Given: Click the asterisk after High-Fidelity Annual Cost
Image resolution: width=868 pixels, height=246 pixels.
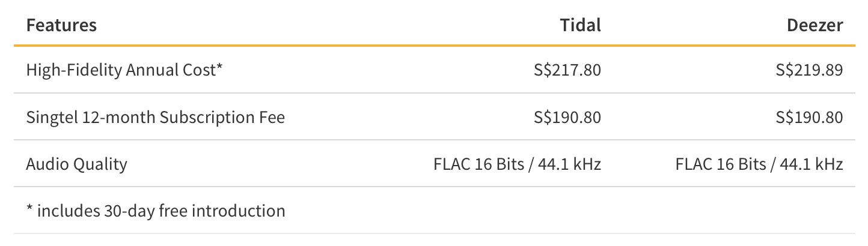Looking at the screenshot, I should click(x=220, y=68).
